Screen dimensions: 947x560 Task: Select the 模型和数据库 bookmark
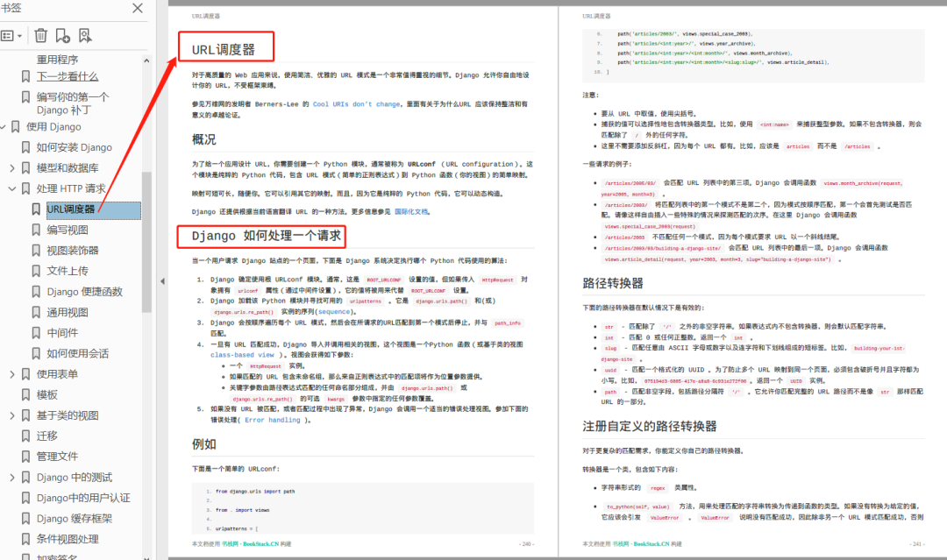click(67, 167)
